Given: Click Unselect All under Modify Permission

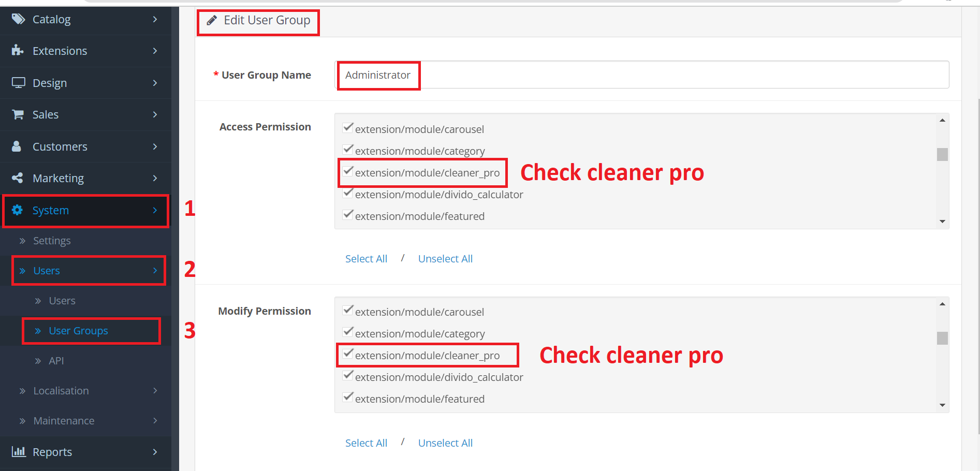Looking at the screenshot, I should [445, 443].
